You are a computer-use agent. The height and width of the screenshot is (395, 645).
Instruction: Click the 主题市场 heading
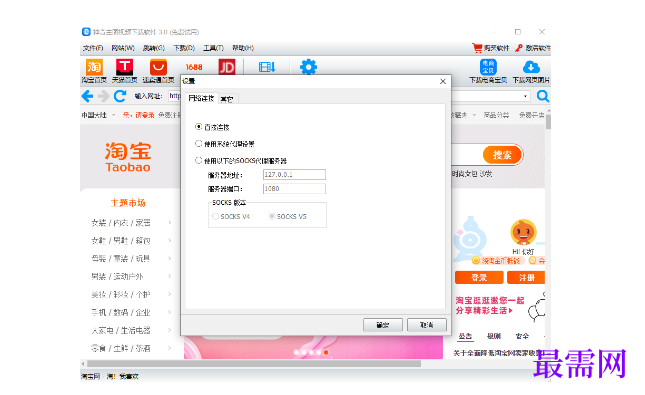pos(128,203)
